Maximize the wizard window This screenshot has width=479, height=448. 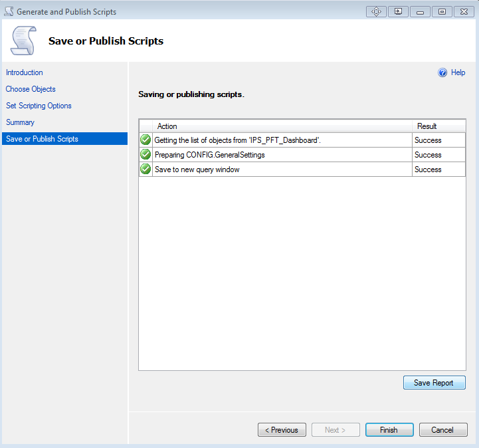pos(442,11)
